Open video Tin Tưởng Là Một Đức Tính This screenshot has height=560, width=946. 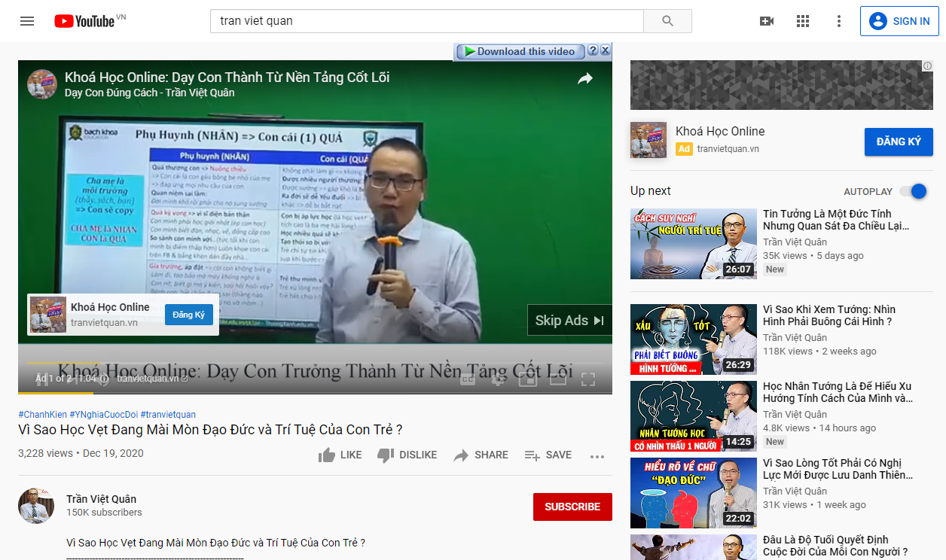click(836, 220)
